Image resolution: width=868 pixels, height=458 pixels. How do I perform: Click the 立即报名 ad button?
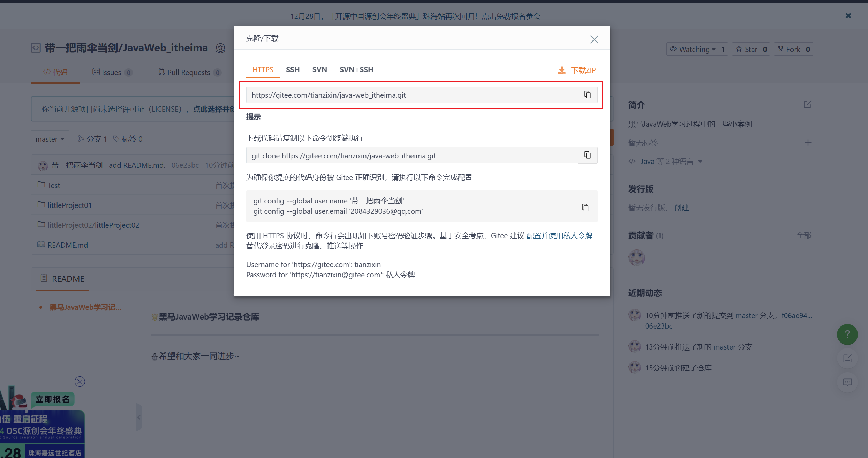(53, 399)
